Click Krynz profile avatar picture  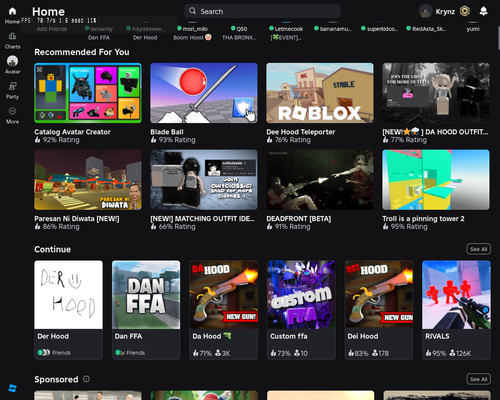[426, 12]
